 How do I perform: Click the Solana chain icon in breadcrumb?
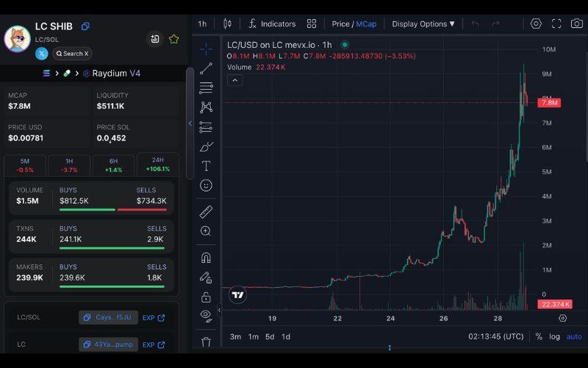[46, 73]
